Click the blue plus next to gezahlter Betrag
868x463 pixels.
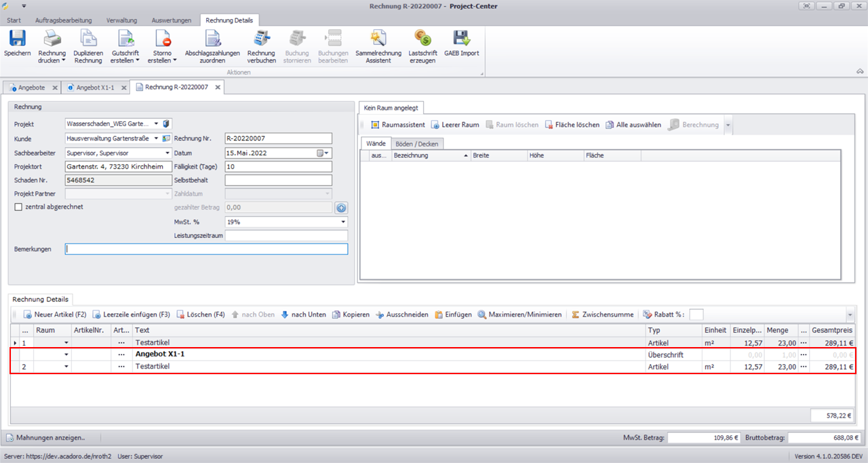pyautogui.click(x=342, y=208)
